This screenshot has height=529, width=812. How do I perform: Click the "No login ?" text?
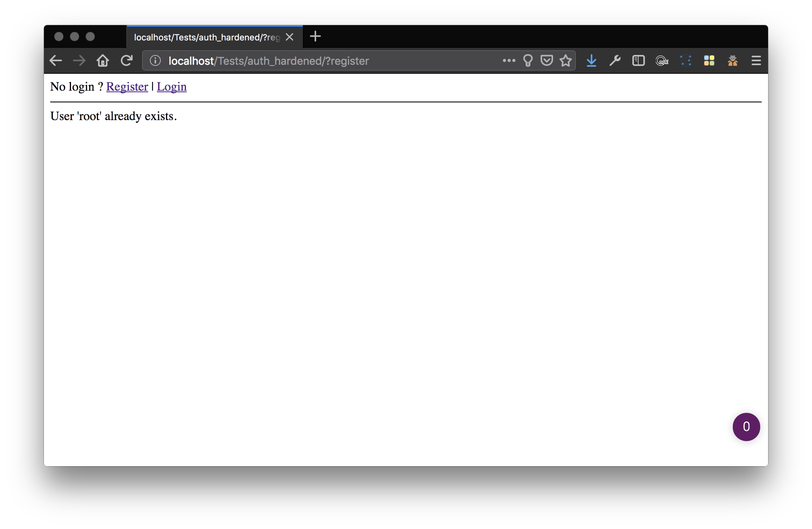point(77,87)
